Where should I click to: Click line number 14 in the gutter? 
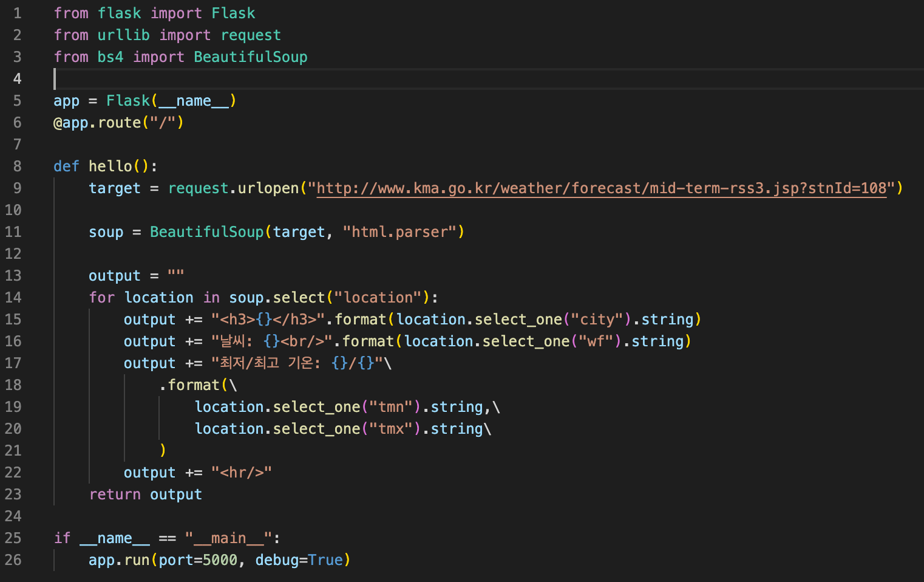coord(13,298)
